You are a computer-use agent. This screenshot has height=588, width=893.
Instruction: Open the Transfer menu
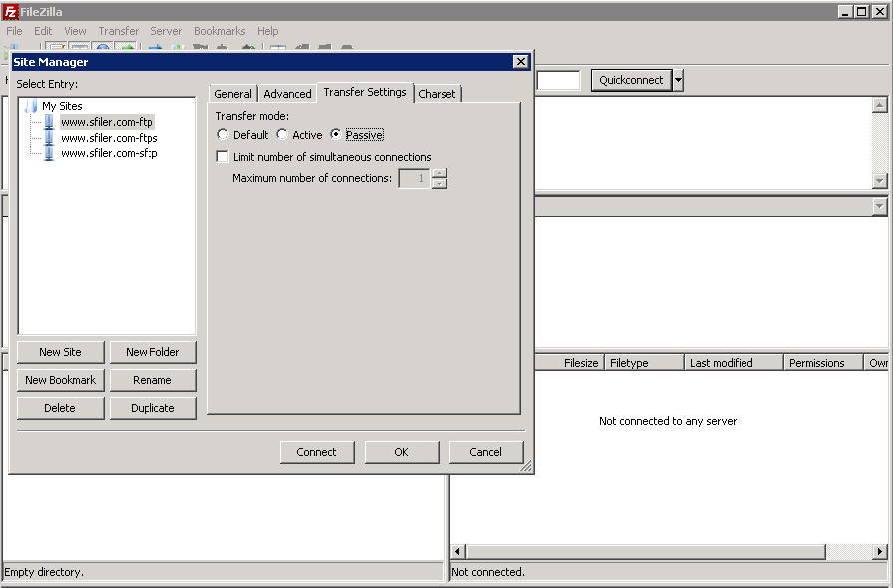[119, 31]
